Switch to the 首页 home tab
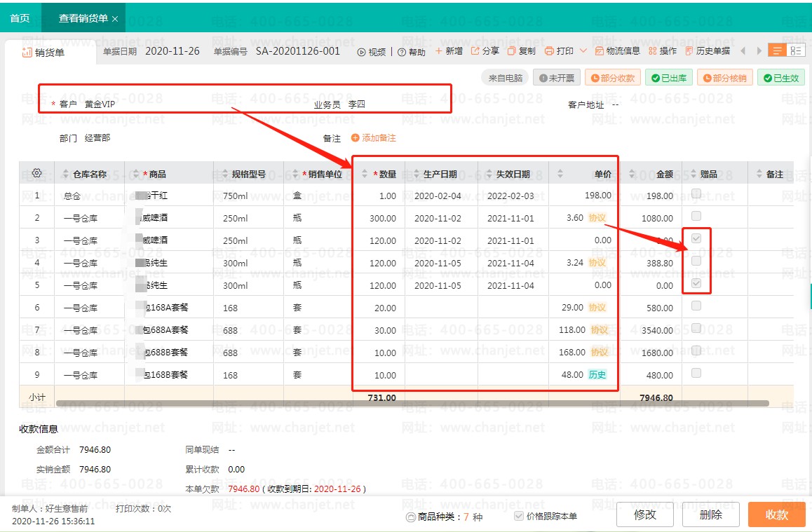Screen dimensions: 812x532 20,18
